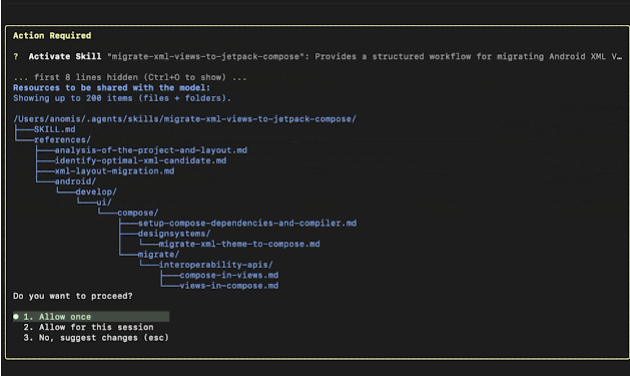Click 'Do you want to proceed?' prompt
This screenshot has width=630, height=376.
(73, 296)
